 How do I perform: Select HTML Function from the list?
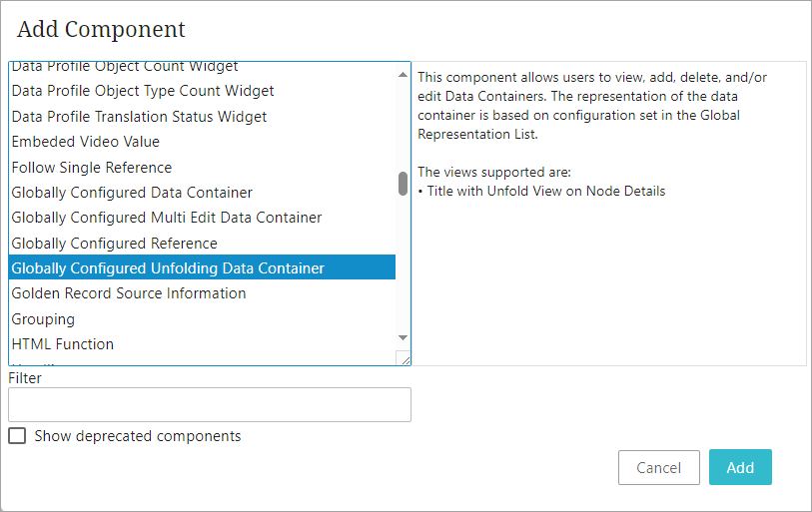62,344
